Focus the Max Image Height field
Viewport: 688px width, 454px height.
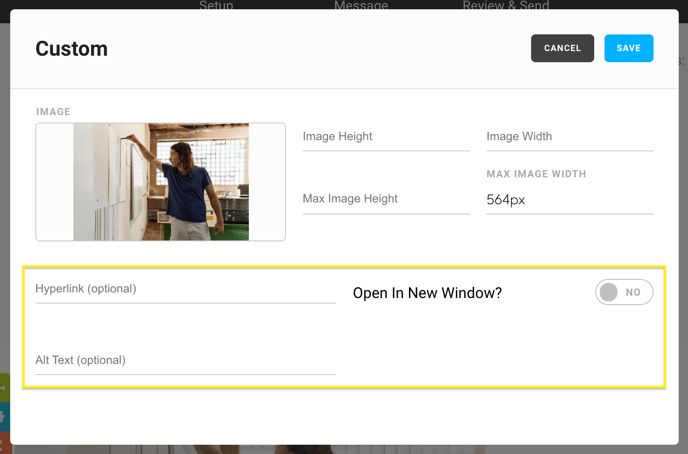tap(386, 200)
